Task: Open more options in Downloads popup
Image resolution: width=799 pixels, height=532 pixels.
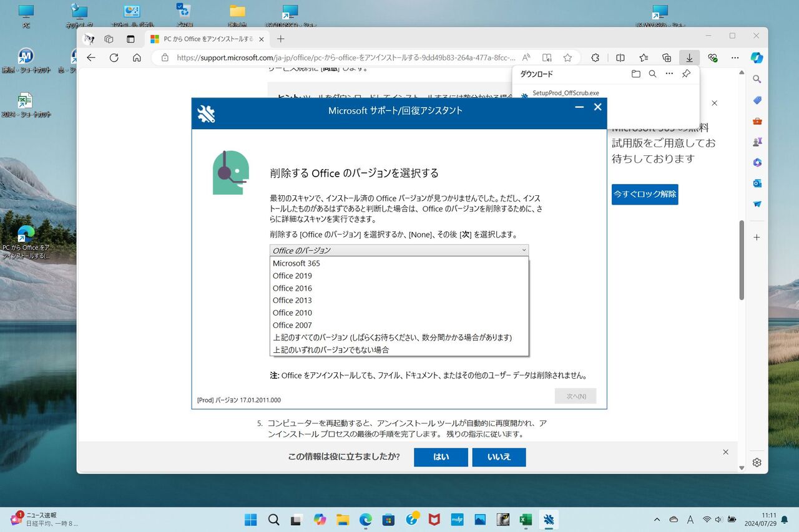Action: click(669, 74)
